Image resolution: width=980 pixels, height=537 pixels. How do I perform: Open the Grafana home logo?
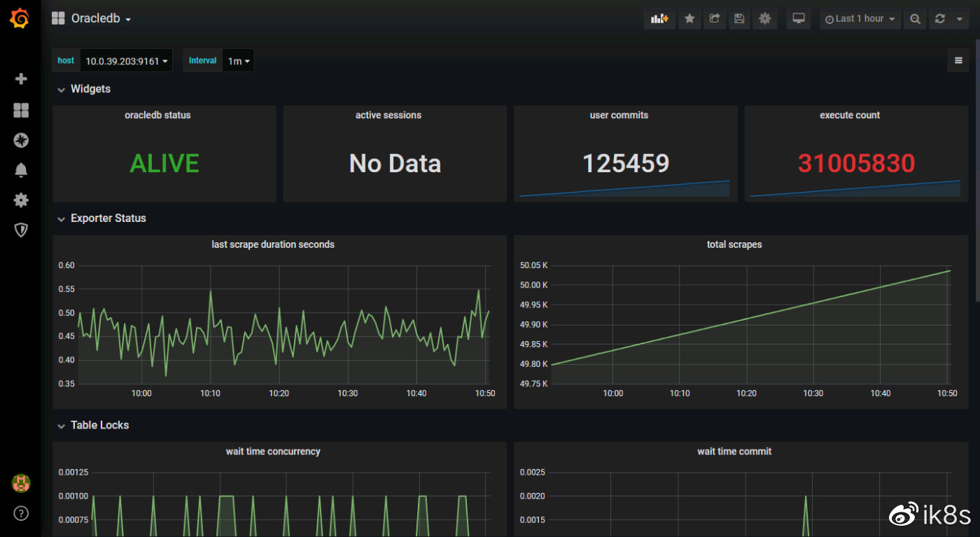[20, 19]
